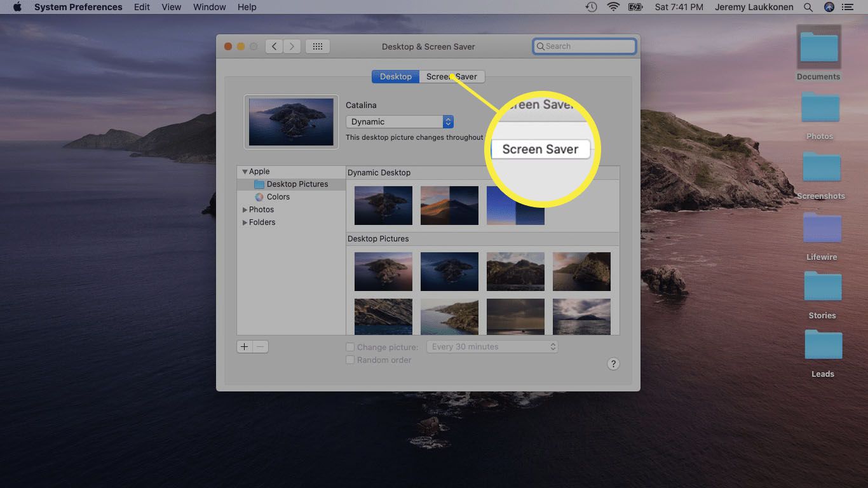Select the Catalina dynamic desktop thumbnail

pyautogui.click(x=383, y=205)
